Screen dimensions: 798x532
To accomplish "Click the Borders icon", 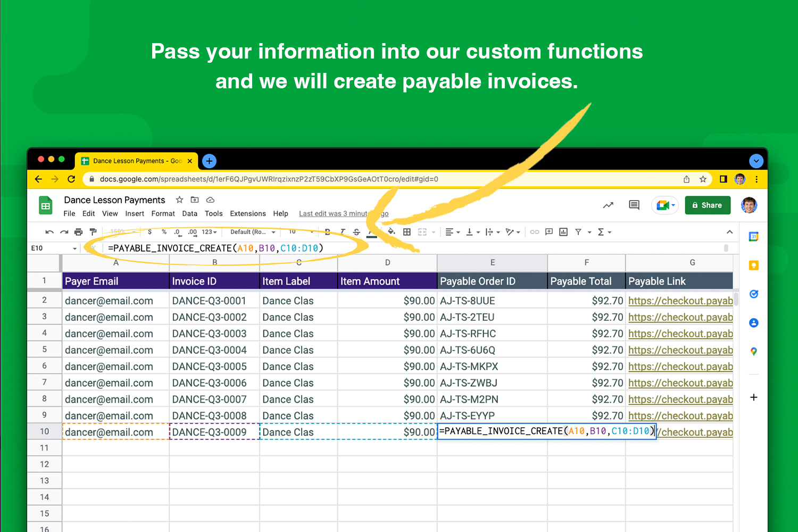I will click(407, 232).
